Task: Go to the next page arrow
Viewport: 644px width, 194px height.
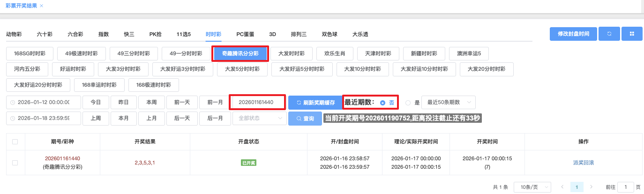Action: tap(592, 187)
